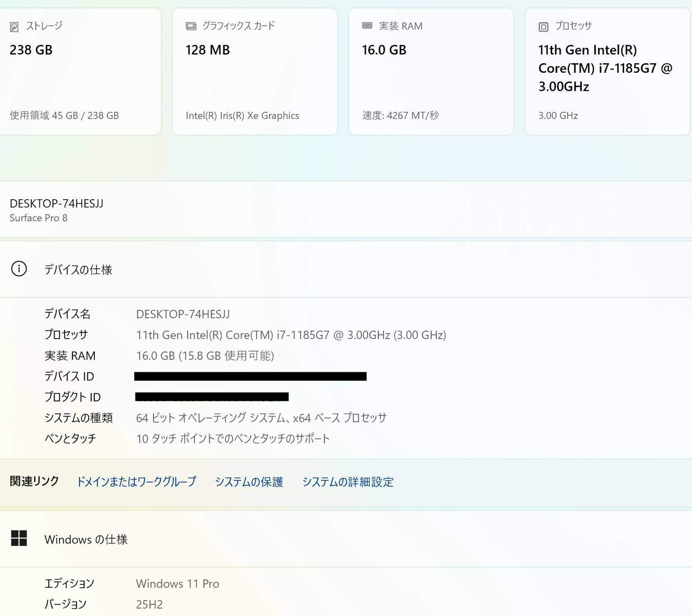This screenshot has width=692, height=616.
Task: Select the 3.00 GHz text in processor card
Action: tap(558, 115)
